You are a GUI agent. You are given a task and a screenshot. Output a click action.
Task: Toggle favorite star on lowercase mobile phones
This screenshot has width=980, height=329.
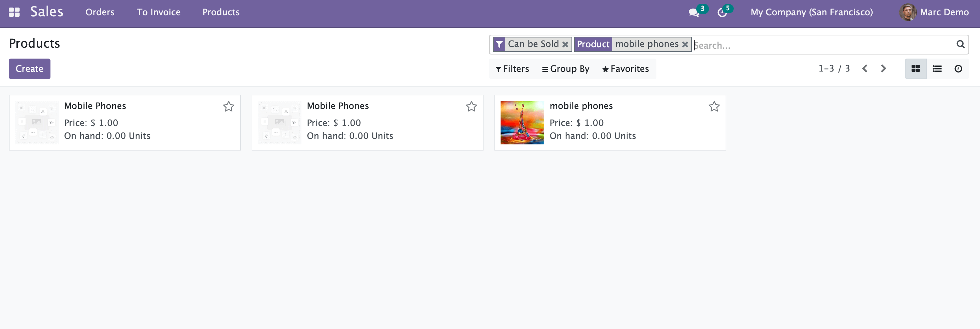tap(714, 106)
